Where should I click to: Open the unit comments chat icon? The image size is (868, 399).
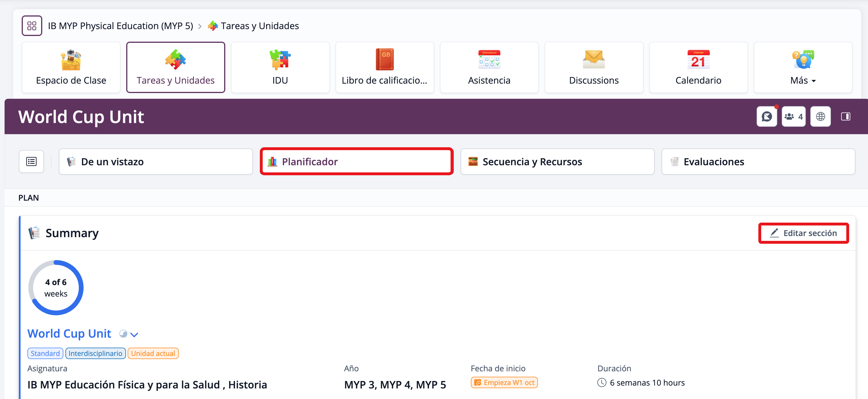[x=767, y=116]
